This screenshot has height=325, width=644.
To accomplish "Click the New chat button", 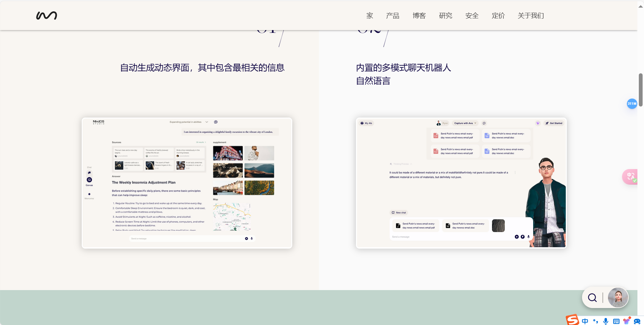I will (x=399, y=213).
